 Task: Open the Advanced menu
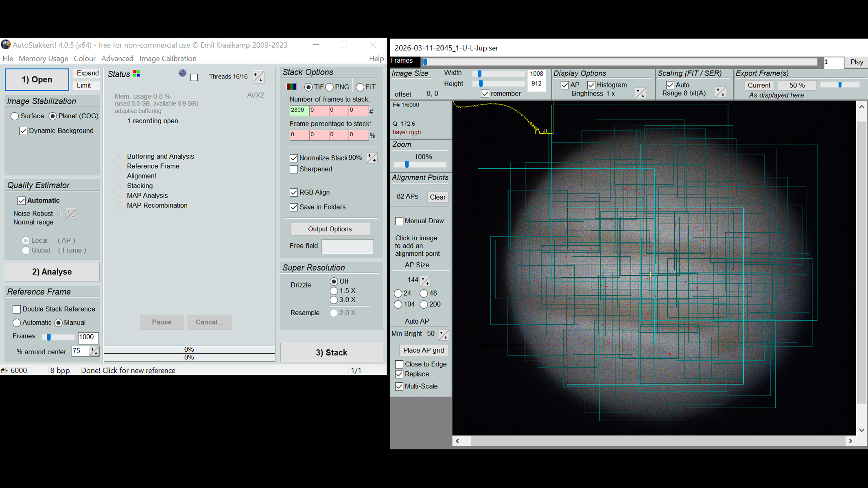coord(117,59)
